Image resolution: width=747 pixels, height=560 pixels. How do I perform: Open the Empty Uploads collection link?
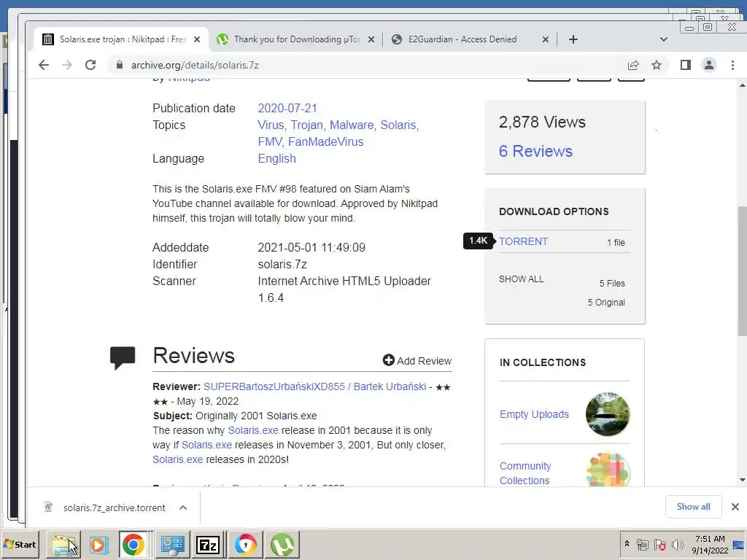pyautogui.click(x=534, y=414)
